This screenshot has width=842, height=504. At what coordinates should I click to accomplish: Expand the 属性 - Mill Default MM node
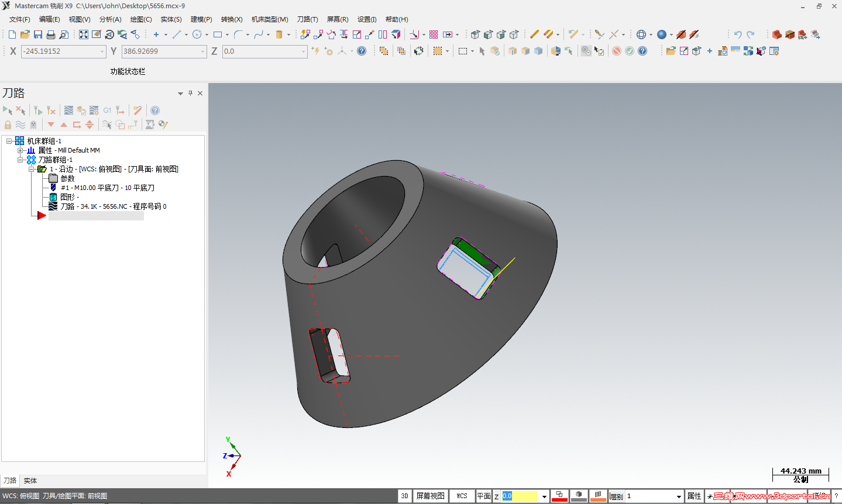[20, 150]
